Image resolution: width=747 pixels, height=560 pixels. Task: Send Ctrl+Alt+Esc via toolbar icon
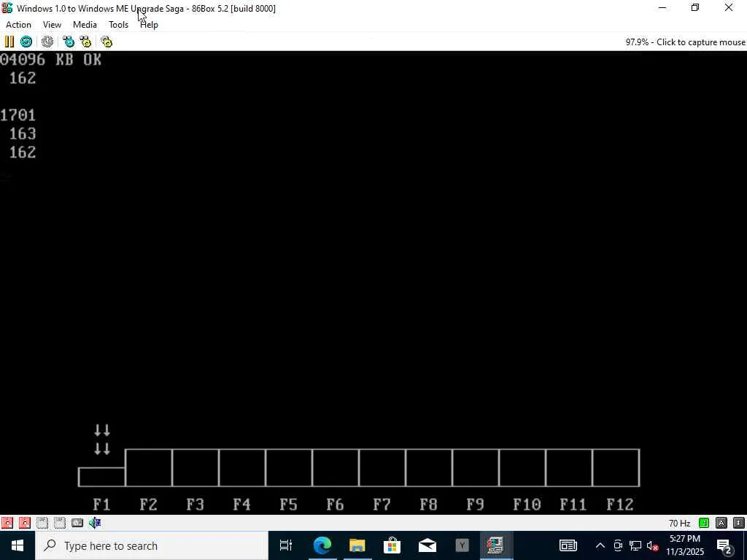click(x=86, y=42)
